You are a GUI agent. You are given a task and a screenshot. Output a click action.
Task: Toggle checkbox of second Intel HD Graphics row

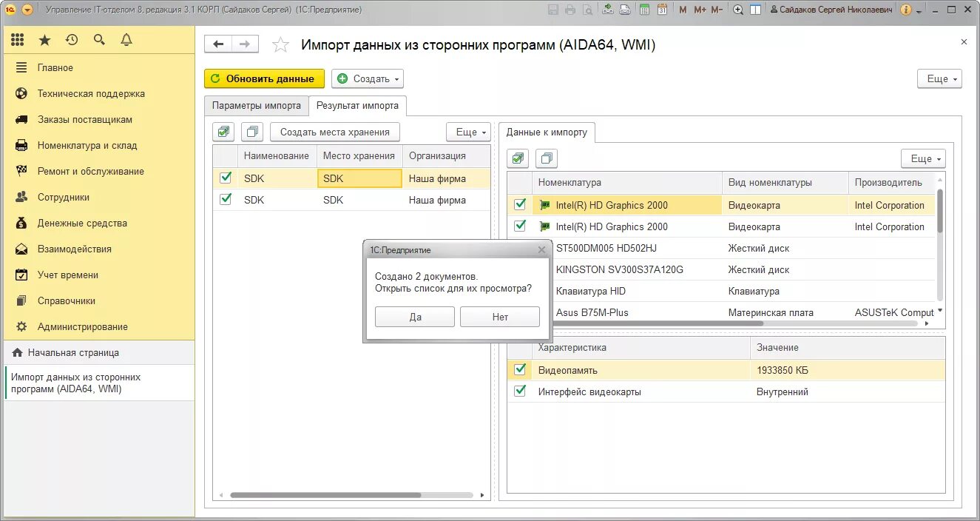pyautogui.click(x=520, y=226)
